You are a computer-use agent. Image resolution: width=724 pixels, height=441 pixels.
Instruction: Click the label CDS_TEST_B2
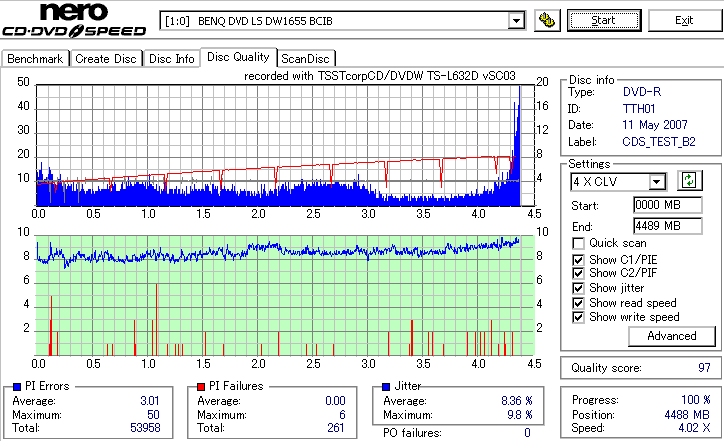click(x=659, y=142)
